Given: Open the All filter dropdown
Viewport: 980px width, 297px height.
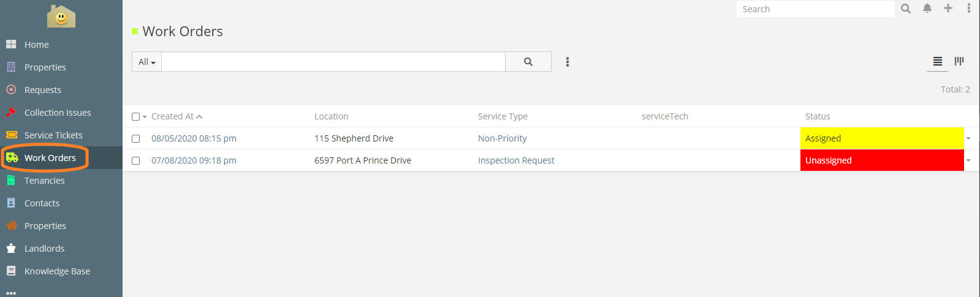Looking at the screenshot, I should 146,62.
